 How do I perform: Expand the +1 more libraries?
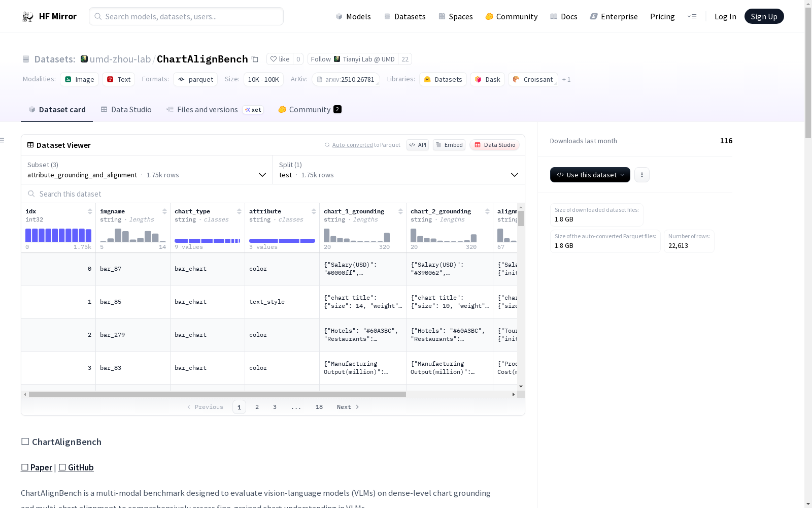(566, 79)
